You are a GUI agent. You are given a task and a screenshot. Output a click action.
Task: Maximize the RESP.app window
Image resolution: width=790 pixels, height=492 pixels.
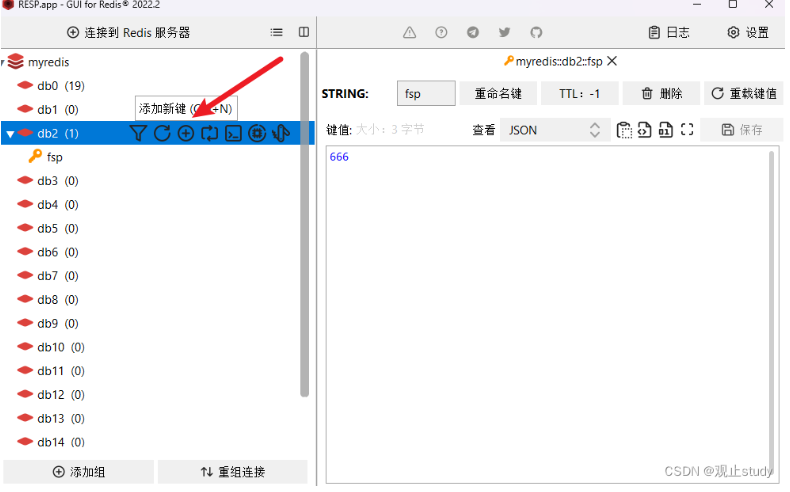[733, 5]
